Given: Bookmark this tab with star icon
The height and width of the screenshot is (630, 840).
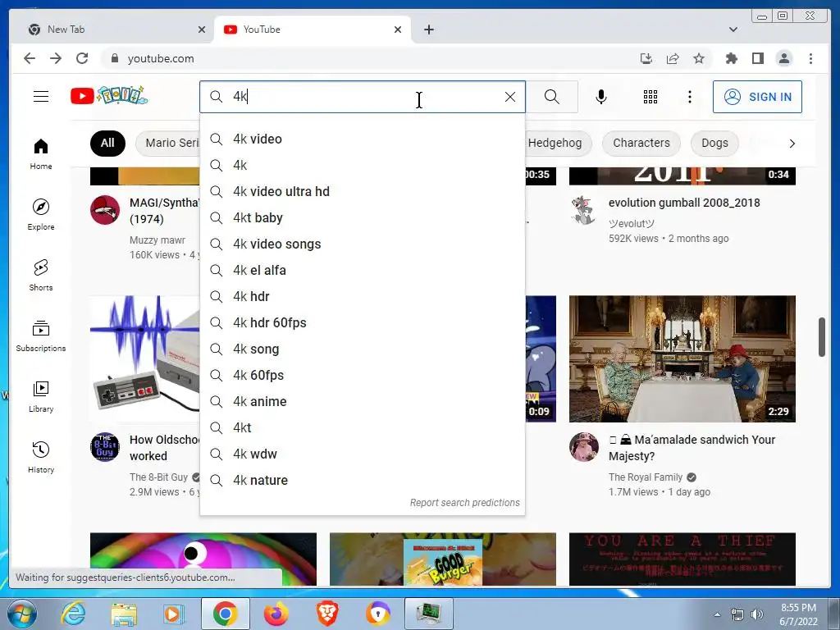Looking at the screenshot, I should tap(699, 58).
